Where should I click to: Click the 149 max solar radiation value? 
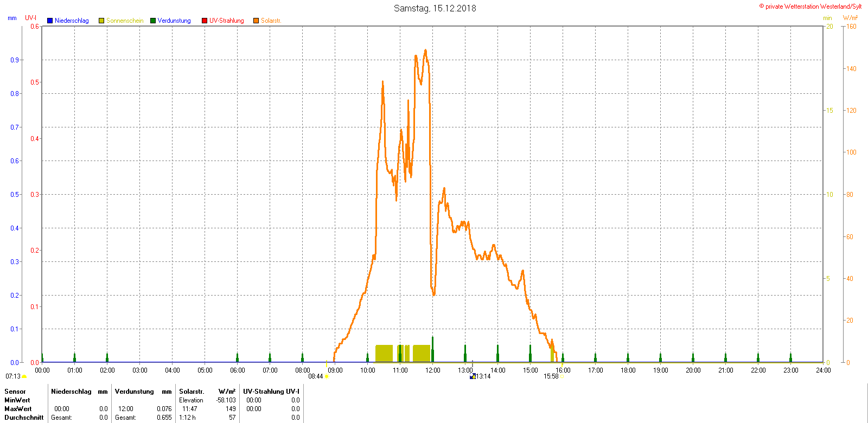click(231, 409)
